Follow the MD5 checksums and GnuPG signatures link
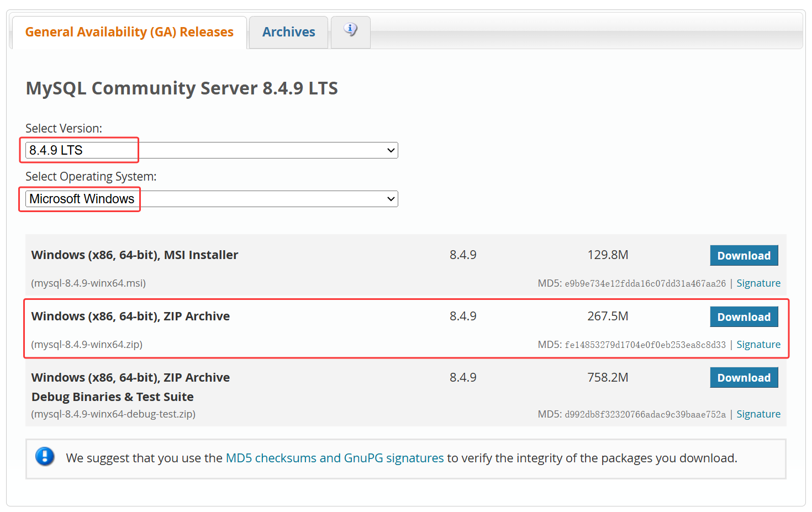Viewport: 812px width, 512px height. (x=335, y=458)
